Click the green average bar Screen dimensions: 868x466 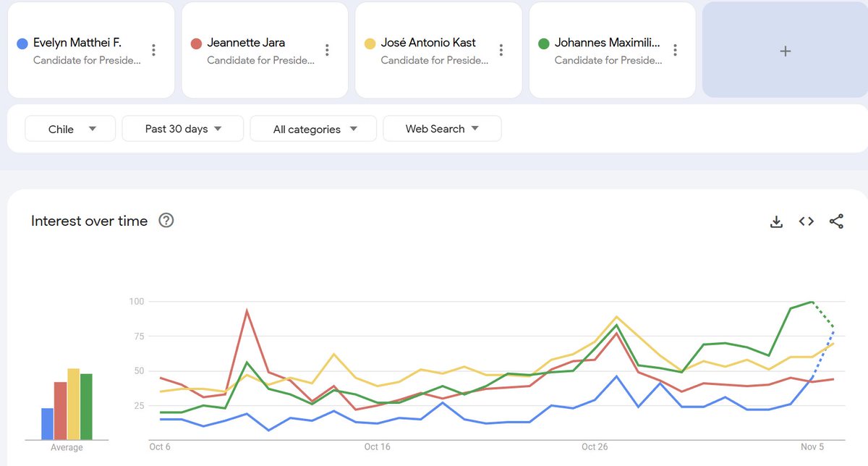(x=86, y=407)
